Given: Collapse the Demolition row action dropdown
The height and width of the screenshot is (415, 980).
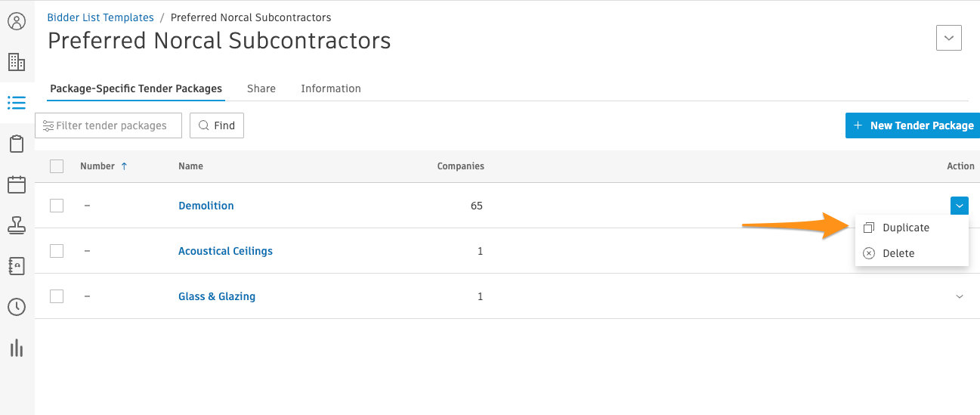Looking at the screenshot, I should point(960,206).
